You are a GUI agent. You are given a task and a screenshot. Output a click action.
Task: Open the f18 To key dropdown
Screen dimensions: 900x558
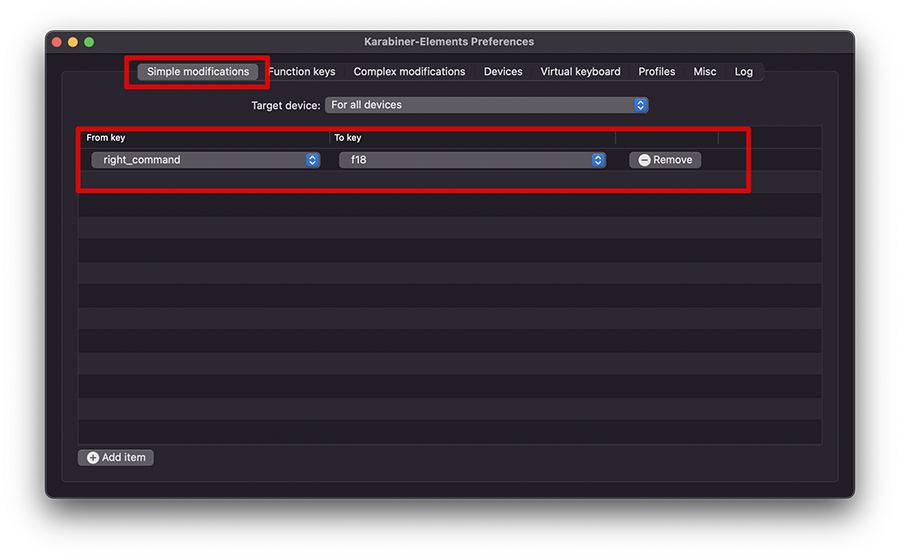472,160
